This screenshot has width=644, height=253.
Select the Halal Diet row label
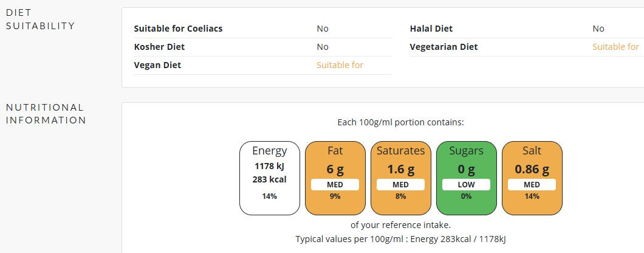[x=431, y=29]
